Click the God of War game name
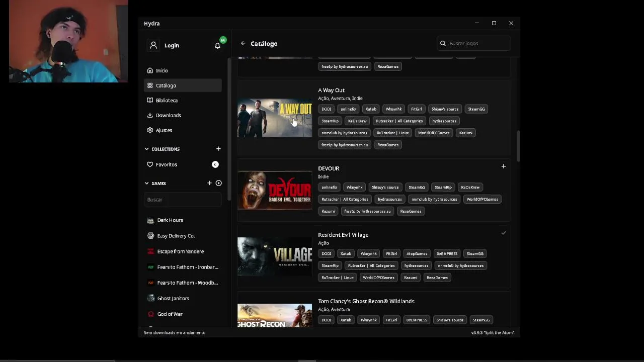The width and height of the screenshot is (644, 362). (x=170, y=314)
